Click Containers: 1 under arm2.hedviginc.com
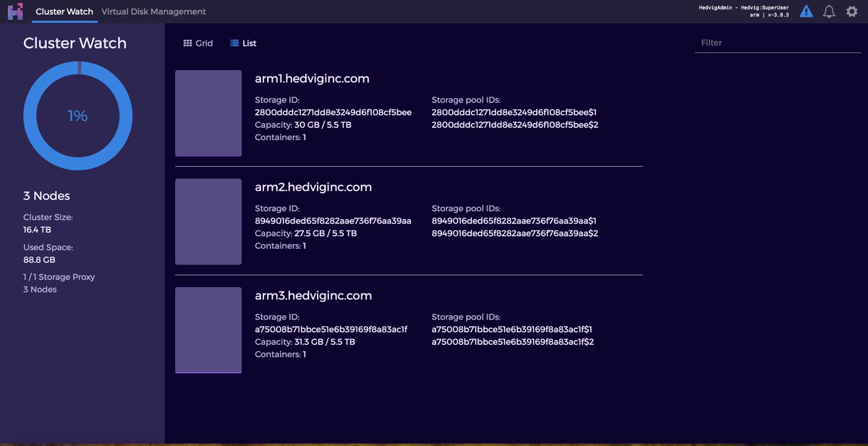This screenshot has width=868, height=446. [x=281, y=246]
